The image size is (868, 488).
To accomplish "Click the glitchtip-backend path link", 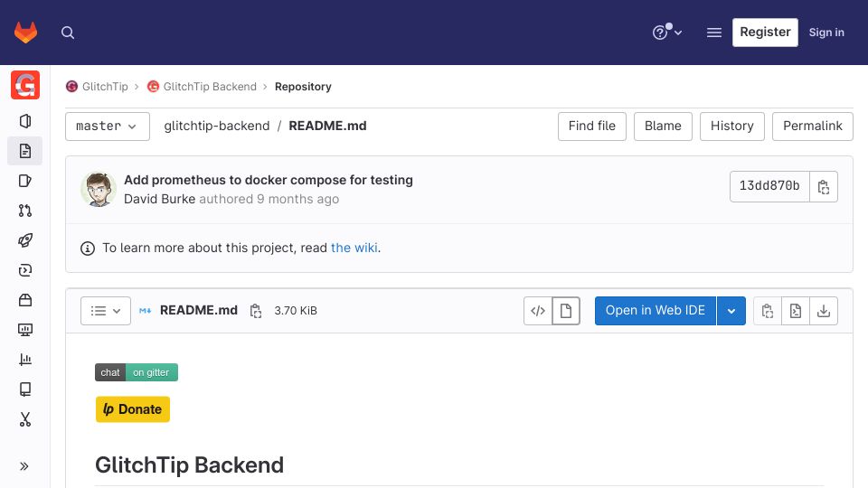I will pos(216,126).
